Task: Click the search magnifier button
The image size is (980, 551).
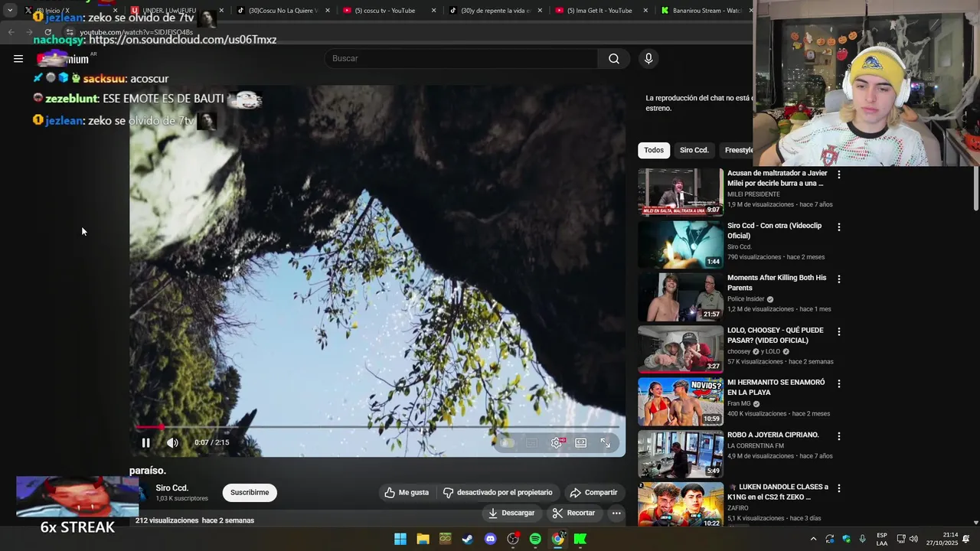Action: [614, 58]
